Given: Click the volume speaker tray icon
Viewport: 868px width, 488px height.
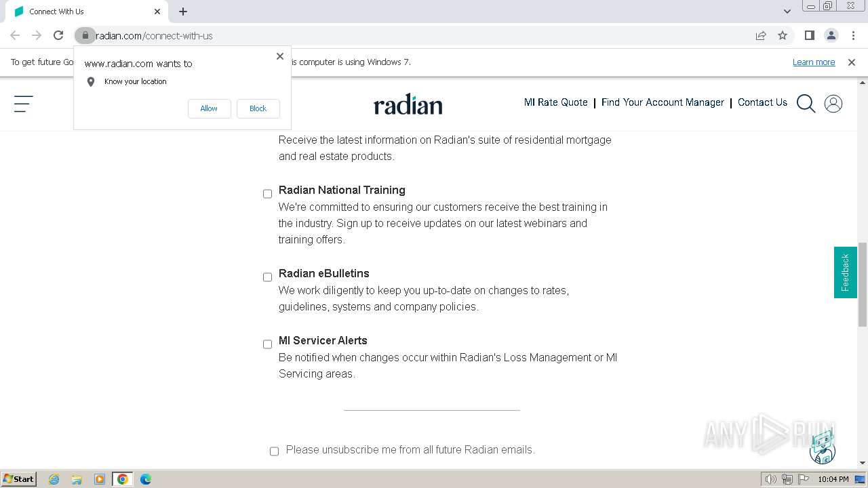Looking at the screenshot, I should point(770,479).
